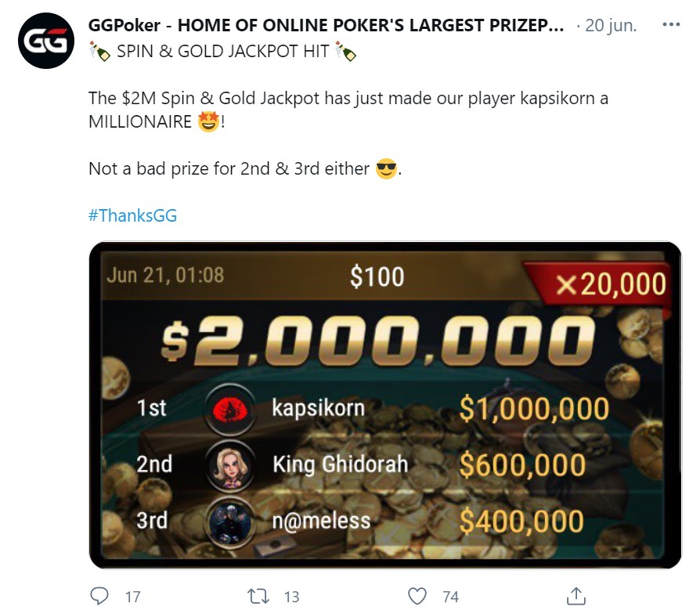Click the like count 74

450,597
